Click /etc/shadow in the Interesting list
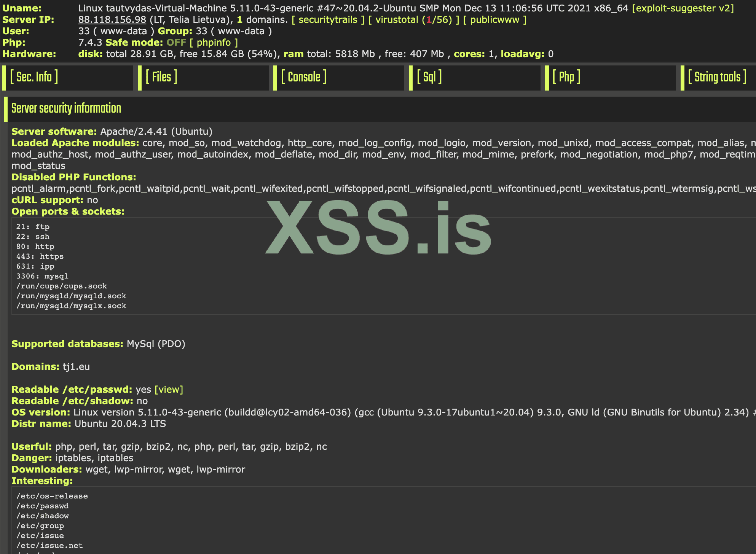 pos(42,516)
